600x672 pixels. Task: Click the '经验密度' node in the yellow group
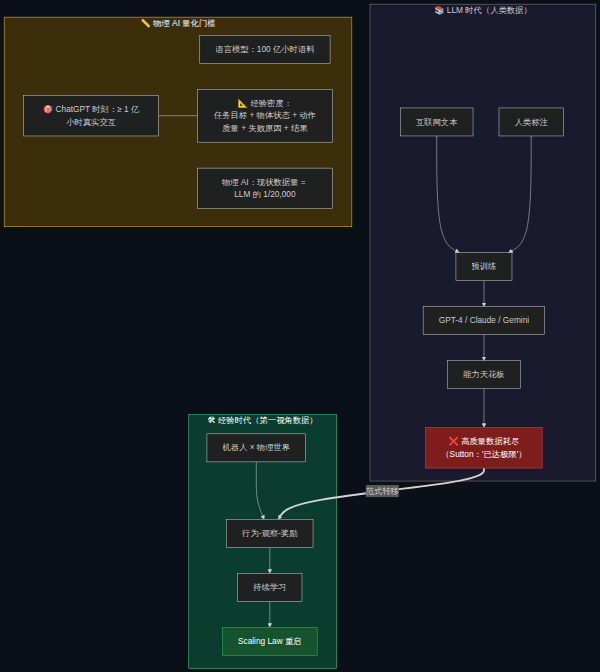[265, 116]
